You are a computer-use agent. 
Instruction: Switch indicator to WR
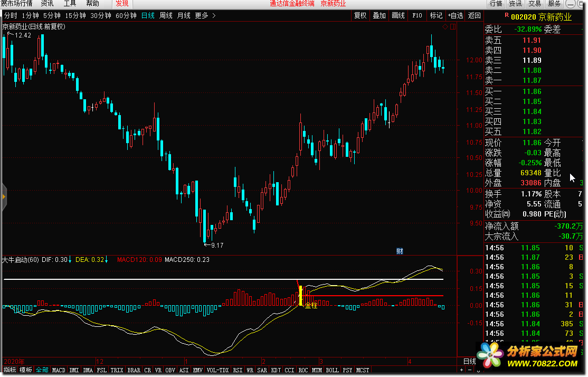tap(250, 370)
